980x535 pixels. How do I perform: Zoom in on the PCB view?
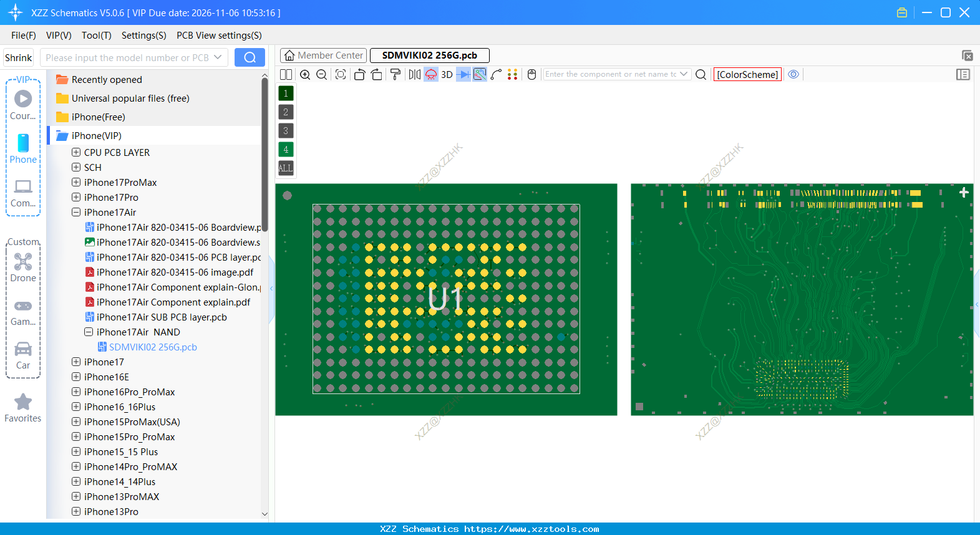[x=305, y=75]
